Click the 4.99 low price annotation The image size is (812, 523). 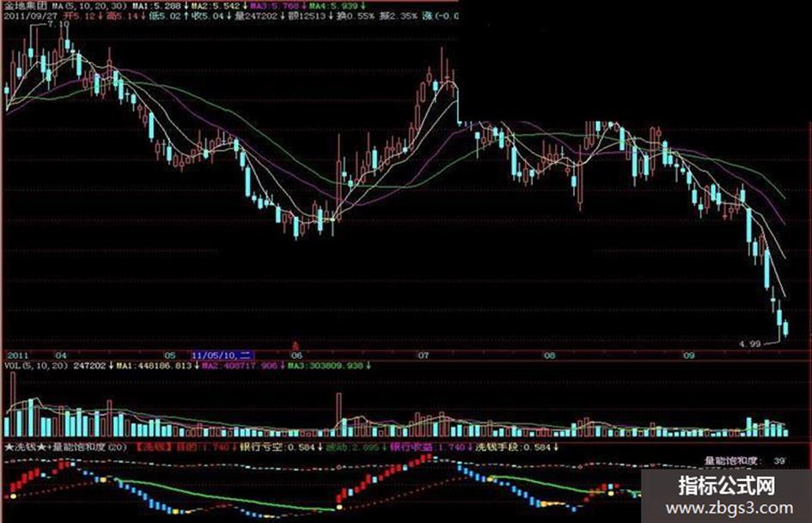point(750,344)
